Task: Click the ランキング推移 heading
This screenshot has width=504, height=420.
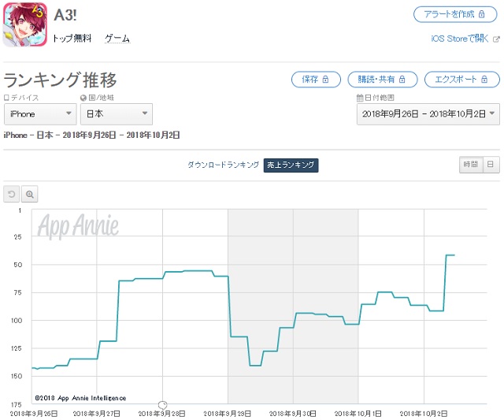Action: click(x=60, y=80)
